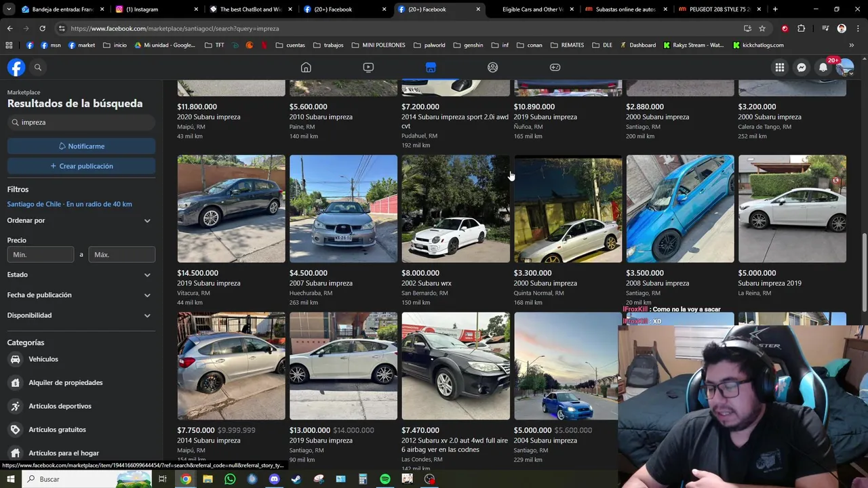Image resolution: width=868 pixels, height=488 pixels.
Task: Open the 2014 Subaru impreza $7.750.000 photo
Action: [231, 366]
